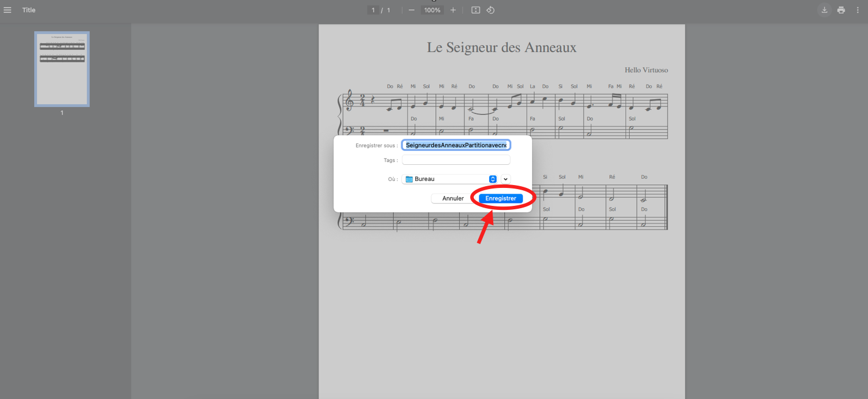Viewport: 868px width, 399px height.
Task: Click the zoom in plus icon
Action: pos(453,10)
